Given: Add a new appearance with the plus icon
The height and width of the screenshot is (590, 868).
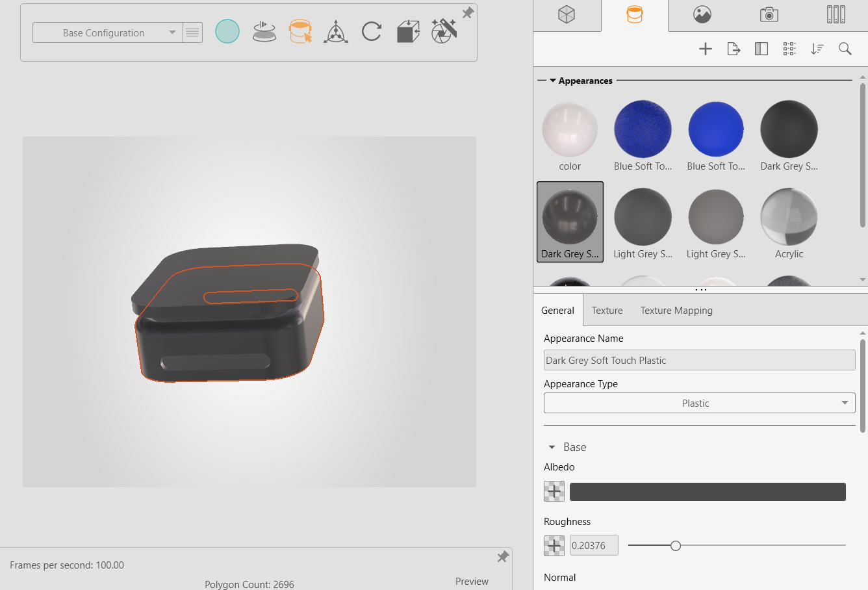Looking at the screenshot, I should (x=705, y=49).
